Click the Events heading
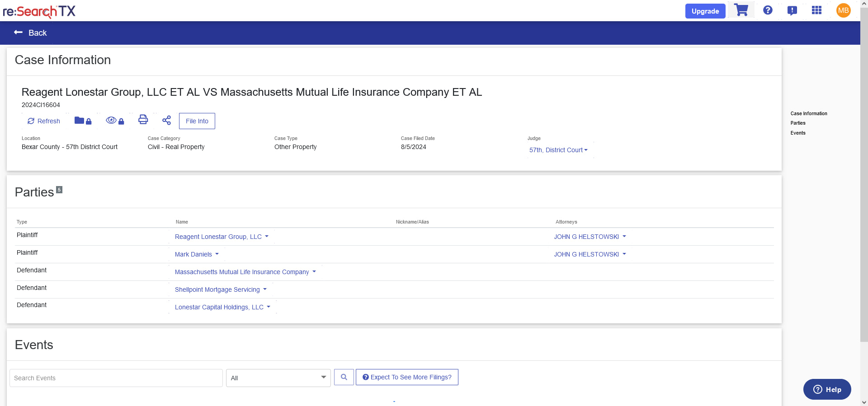Image resolution: width=868 pixels, height=406 pixels. [34, 345]
